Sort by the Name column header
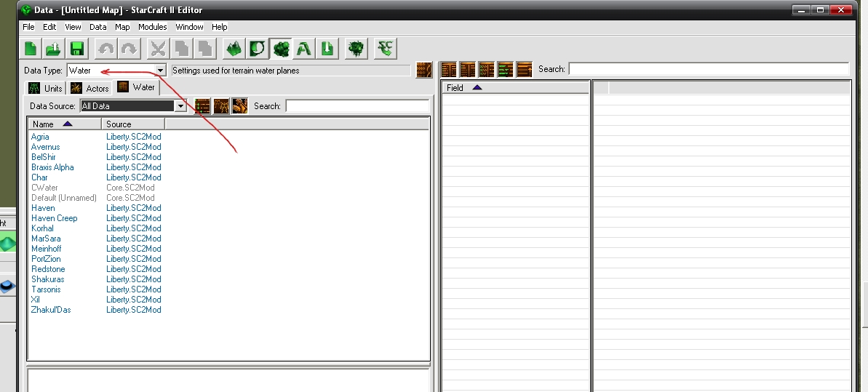868x392 pixels. pyautogui.click(x=65, y=124)
